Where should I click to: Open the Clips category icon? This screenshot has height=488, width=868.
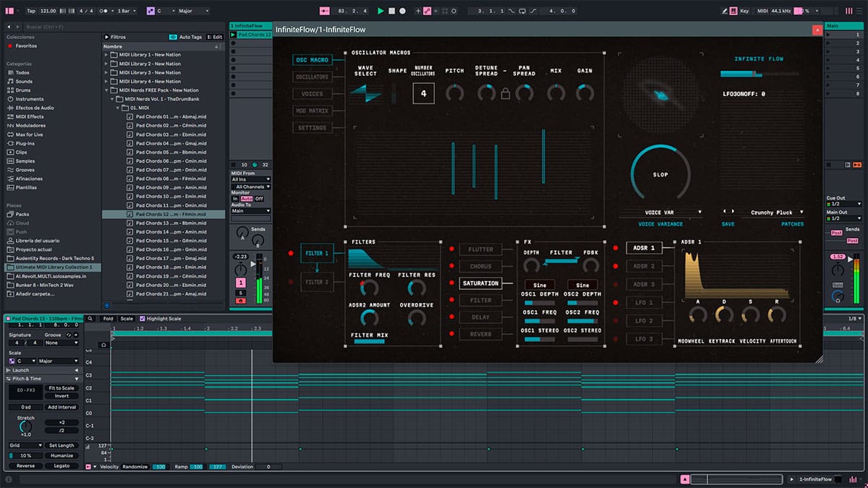[x=10, y=153]
